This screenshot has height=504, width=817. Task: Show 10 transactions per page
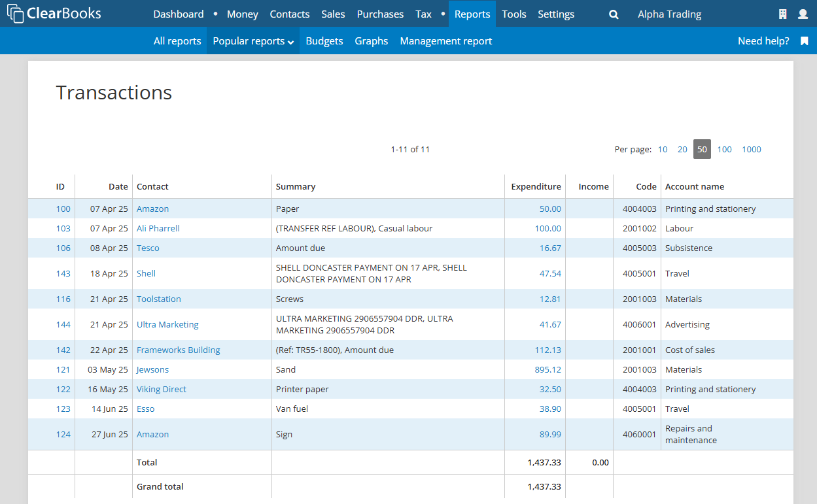click(663, 150)
